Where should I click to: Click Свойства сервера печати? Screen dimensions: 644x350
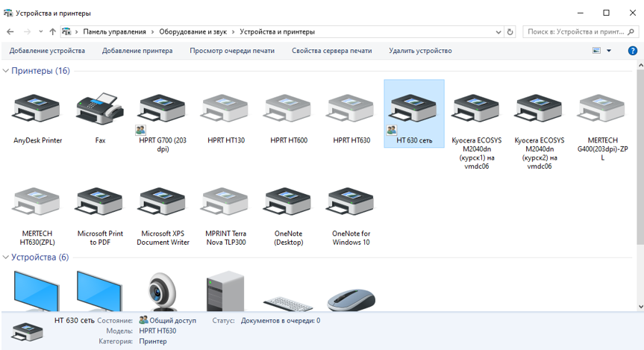331,51
